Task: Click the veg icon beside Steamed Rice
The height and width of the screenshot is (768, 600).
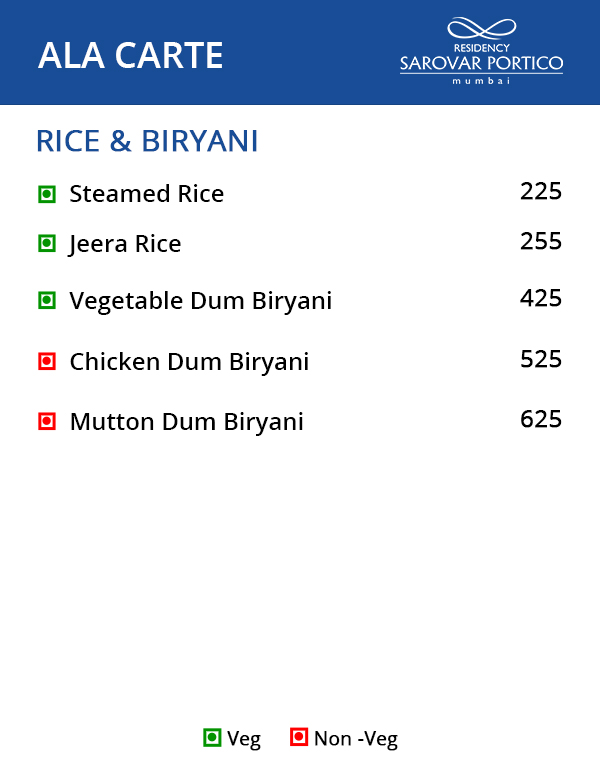Action: 46,194
